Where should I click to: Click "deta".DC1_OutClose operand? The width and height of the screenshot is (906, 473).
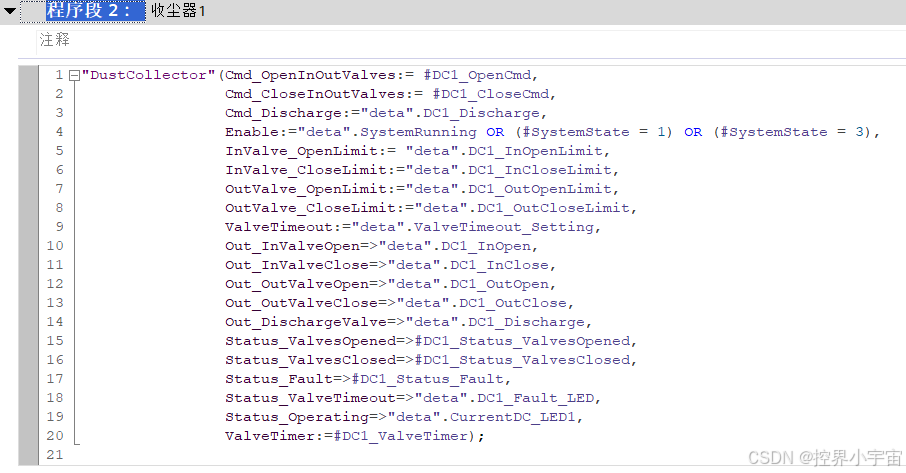pyautogui.click(x=481, y=304)
